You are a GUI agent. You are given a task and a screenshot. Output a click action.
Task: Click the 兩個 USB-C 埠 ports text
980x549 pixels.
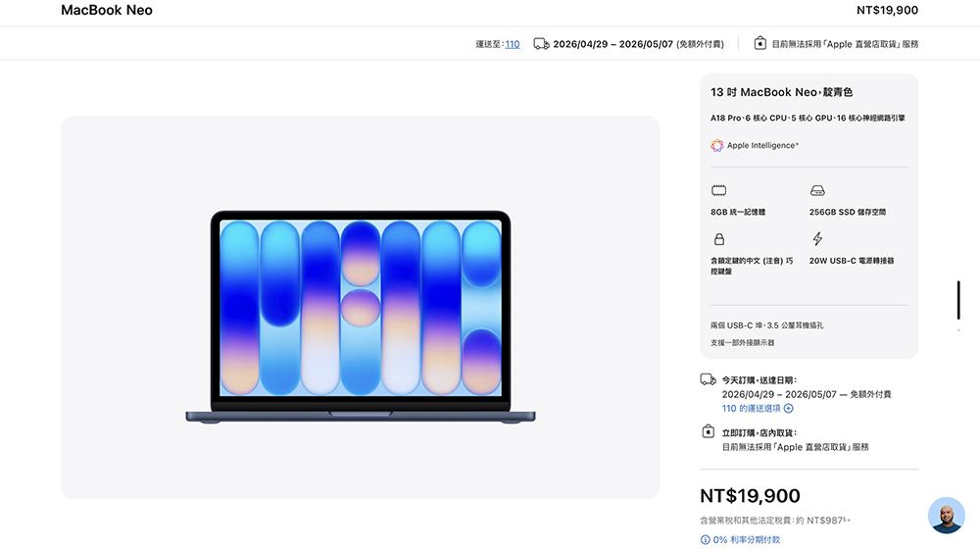(x=767, y=325)
